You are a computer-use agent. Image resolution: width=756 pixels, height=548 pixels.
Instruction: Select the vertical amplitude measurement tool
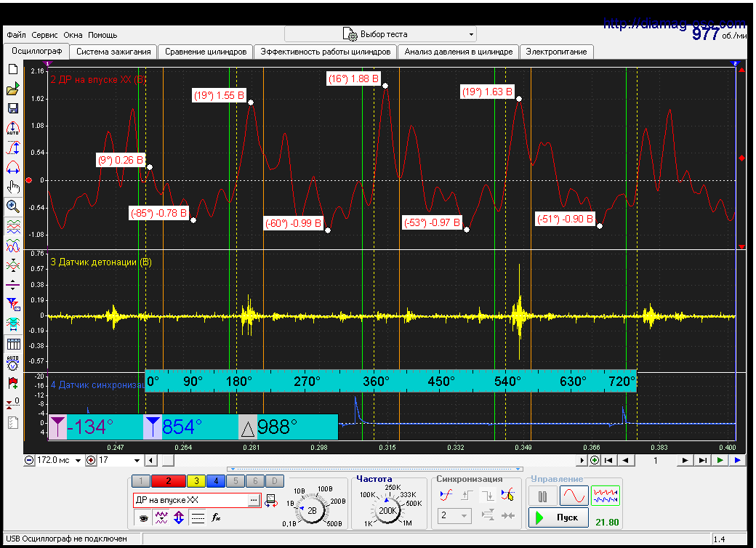[13, 148]
